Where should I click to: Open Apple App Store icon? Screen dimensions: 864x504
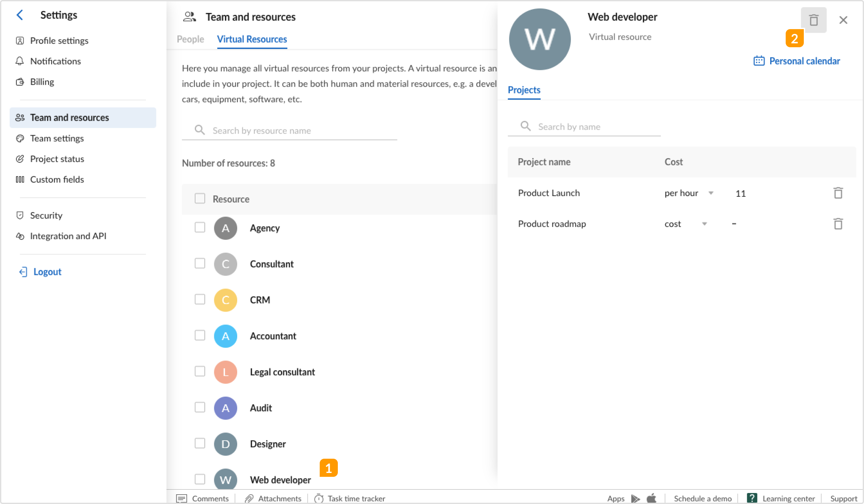coord(651,498)
